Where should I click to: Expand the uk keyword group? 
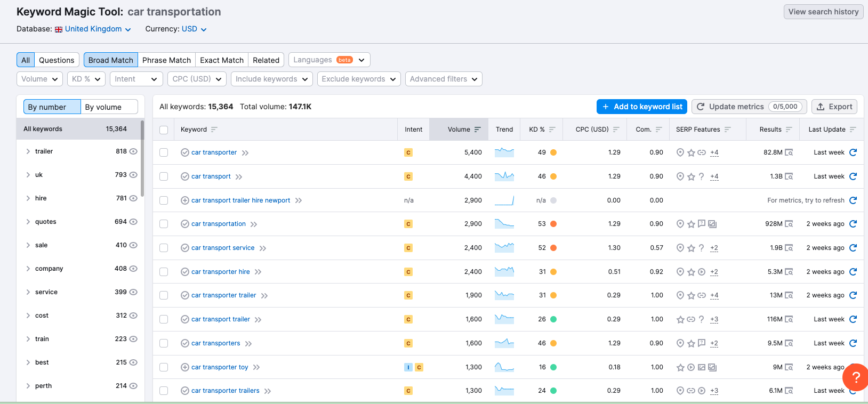point(28,175)
